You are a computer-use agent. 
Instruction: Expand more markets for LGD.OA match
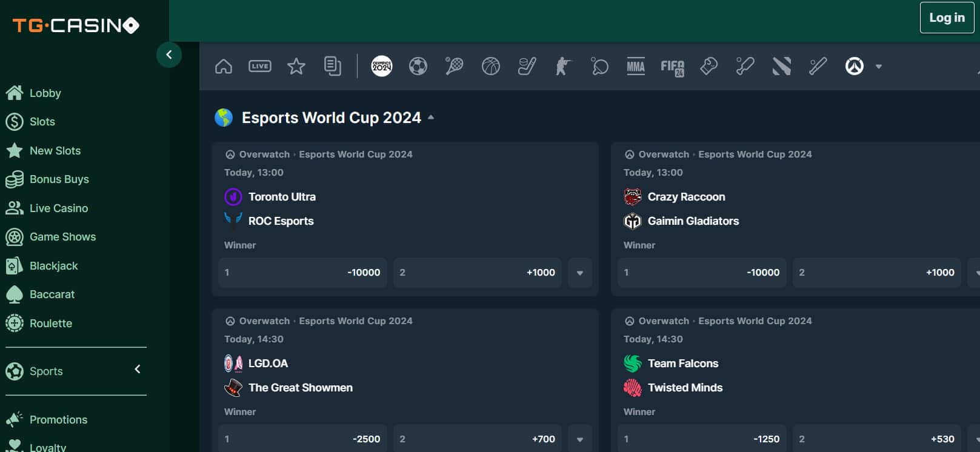point(580,439)
